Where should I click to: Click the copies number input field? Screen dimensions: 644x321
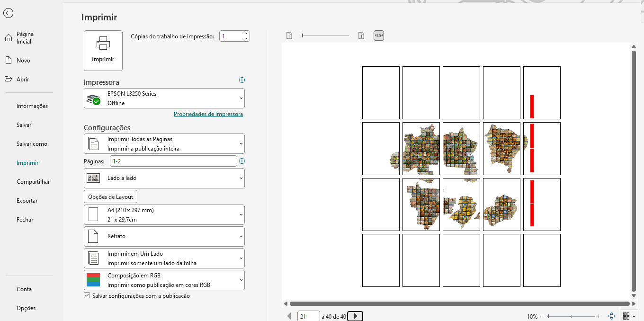click(x=231, y=36)
